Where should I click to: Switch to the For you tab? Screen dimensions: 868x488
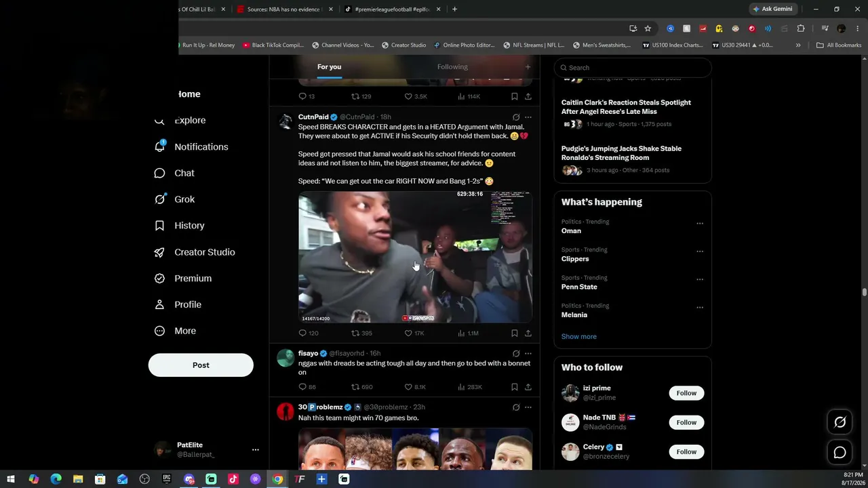[x=329, y=67]
